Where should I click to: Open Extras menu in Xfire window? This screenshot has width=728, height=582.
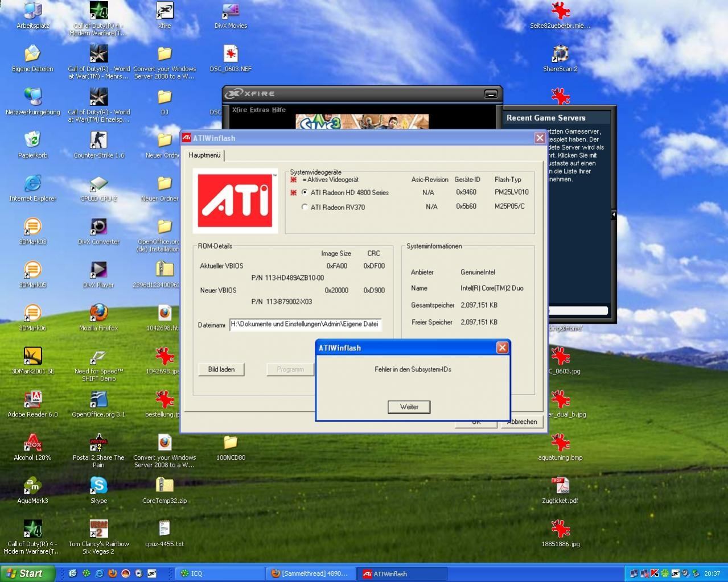[x=259, y=110]
